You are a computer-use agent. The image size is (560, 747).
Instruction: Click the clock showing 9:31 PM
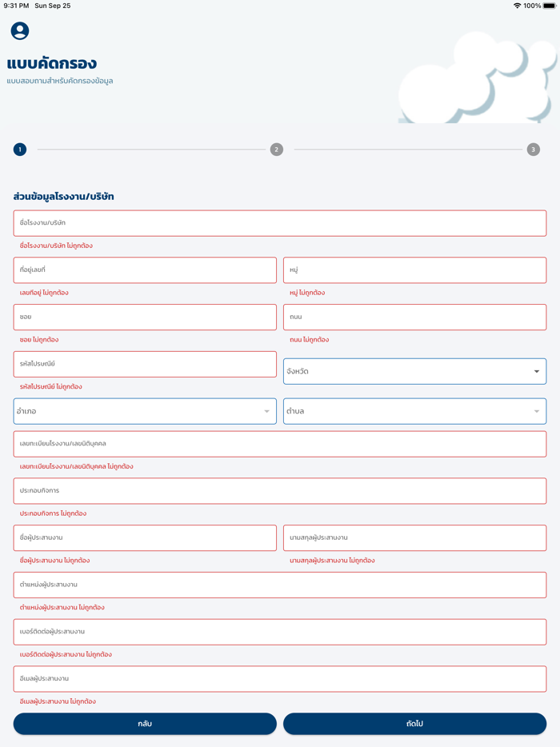[16, 6]
